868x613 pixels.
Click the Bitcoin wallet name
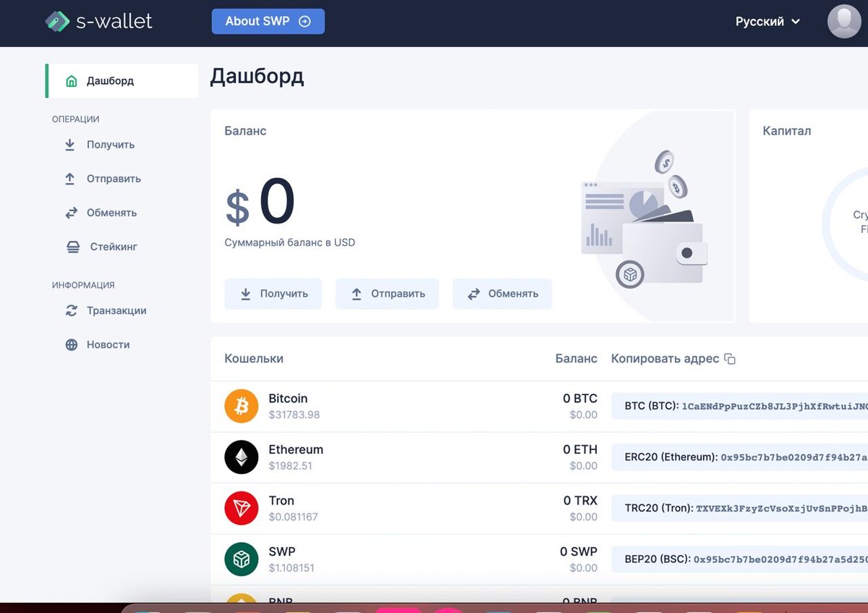[x=288, y=399]
